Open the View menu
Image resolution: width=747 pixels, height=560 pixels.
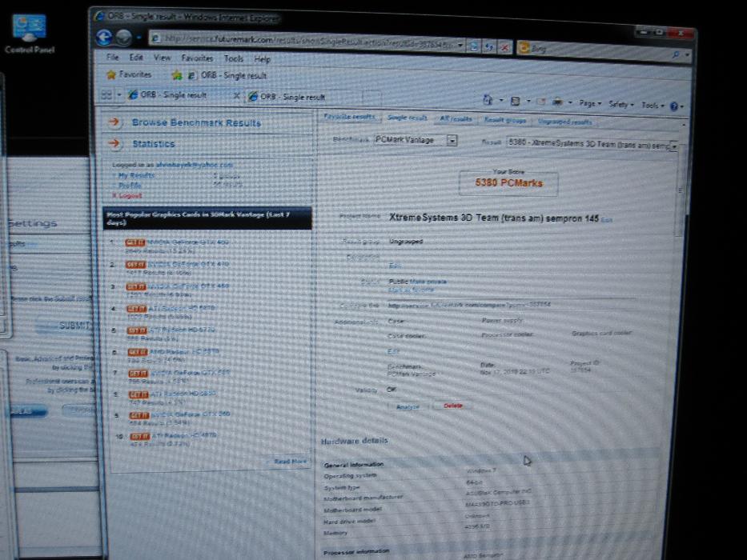[162, 58]
